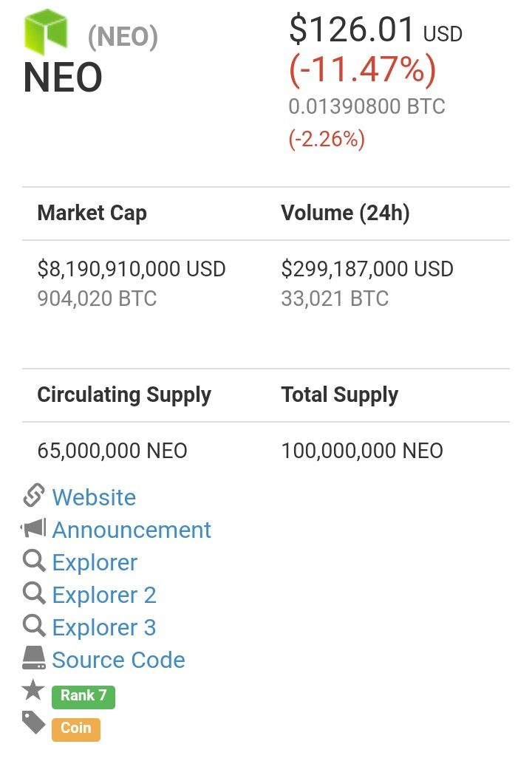Open the Explorer 2 link

pyautogui.click(x=104, y=595)
